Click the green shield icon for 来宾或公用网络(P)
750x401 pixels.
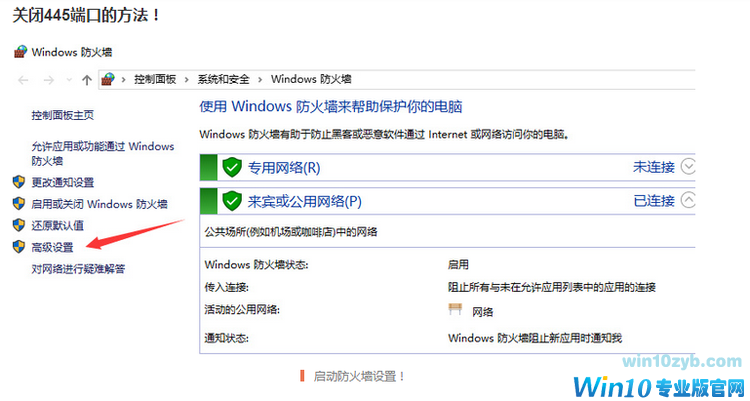click(x=232, y=201)
